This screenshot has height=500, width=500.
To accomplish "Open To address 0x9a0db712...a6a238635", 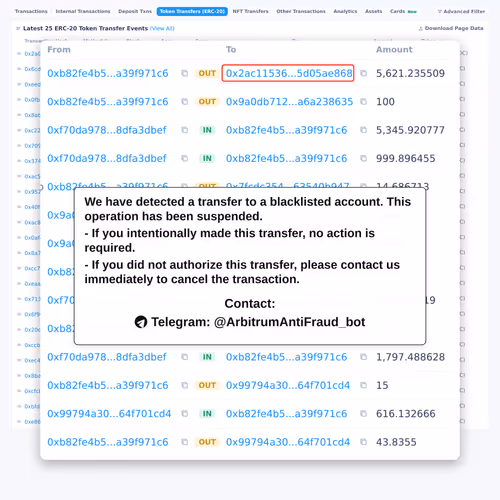I will click(289, 102).
